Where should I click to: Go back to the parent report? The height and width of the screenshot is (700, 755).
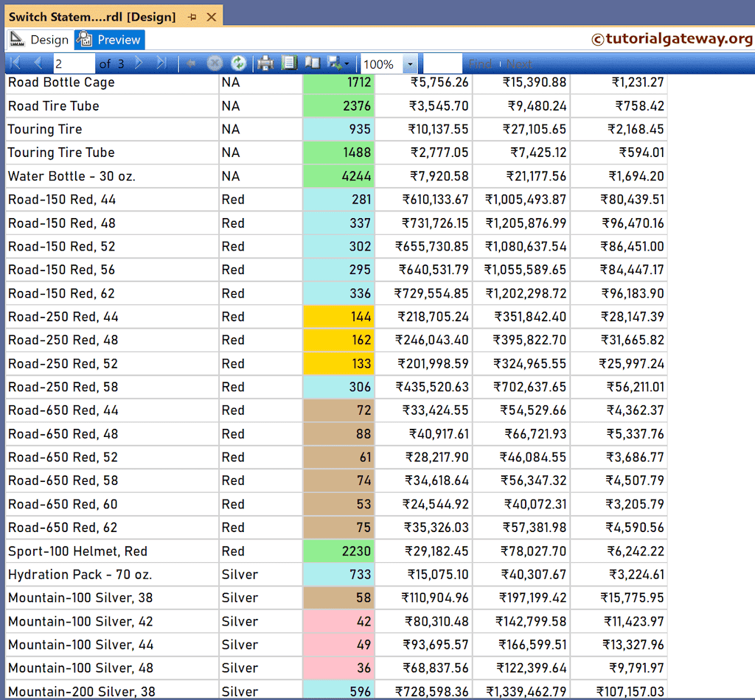tap(190, 63)
